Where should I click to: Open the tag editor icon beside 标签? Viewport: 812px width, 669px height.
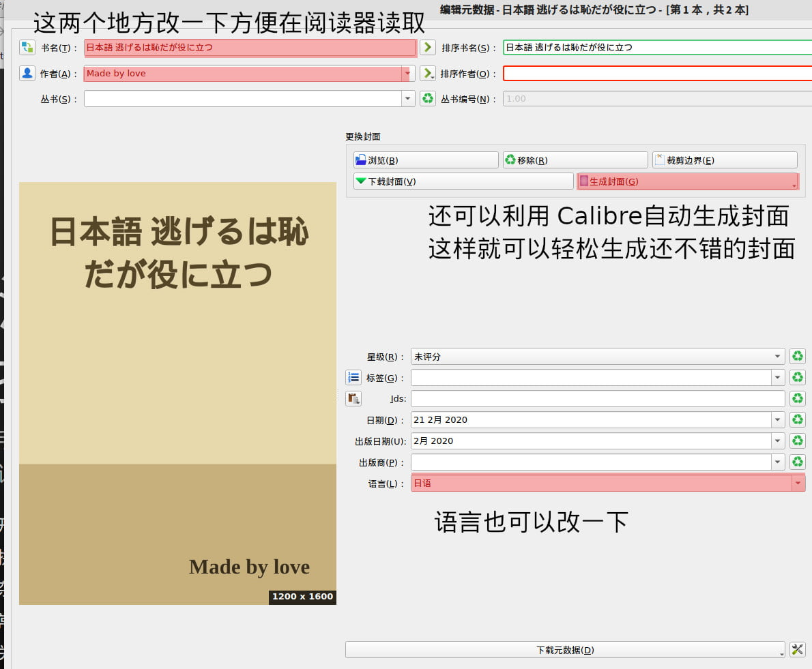353,376
